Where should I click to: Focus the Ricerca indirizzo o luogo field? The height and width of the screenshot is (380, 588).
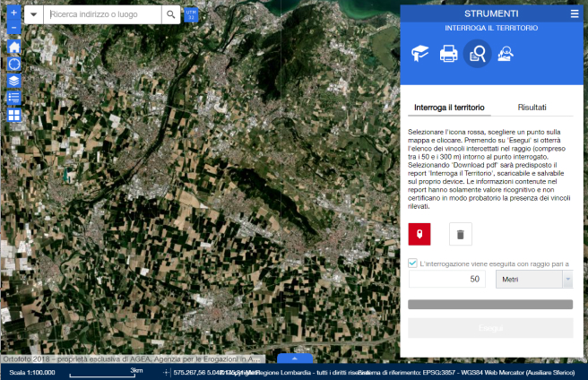point(103,14)
